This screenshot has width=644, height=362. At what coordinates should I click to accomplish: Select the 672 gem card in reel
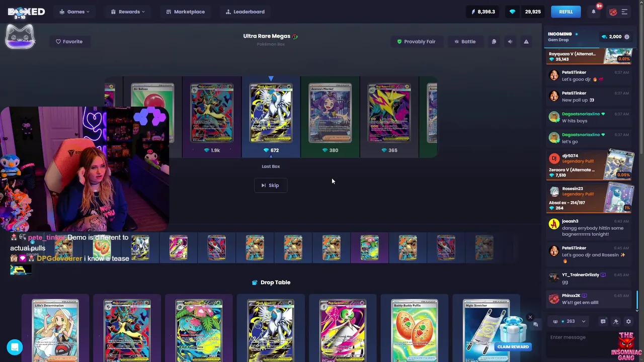pyautogui.click(x=271, y=117)
